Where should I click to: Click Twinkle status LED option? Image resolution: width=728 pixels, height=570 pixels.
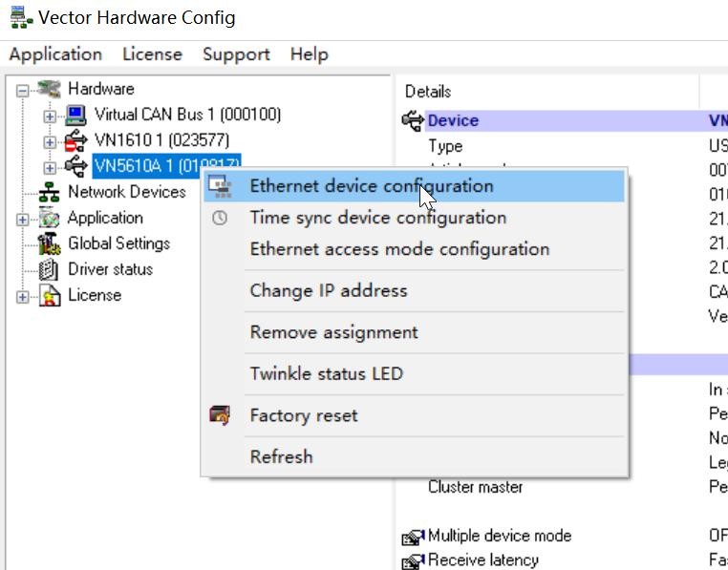[326, 373]
